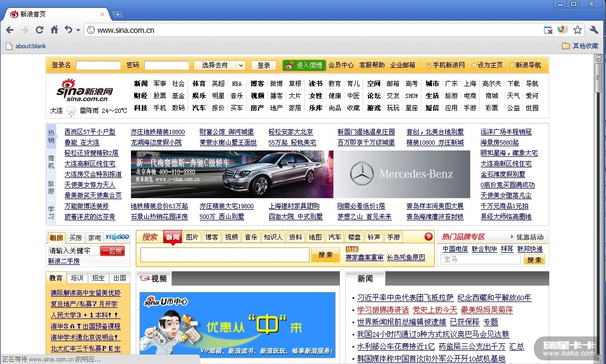
Task: Select the 培训 tab
Action: (76, 278)
